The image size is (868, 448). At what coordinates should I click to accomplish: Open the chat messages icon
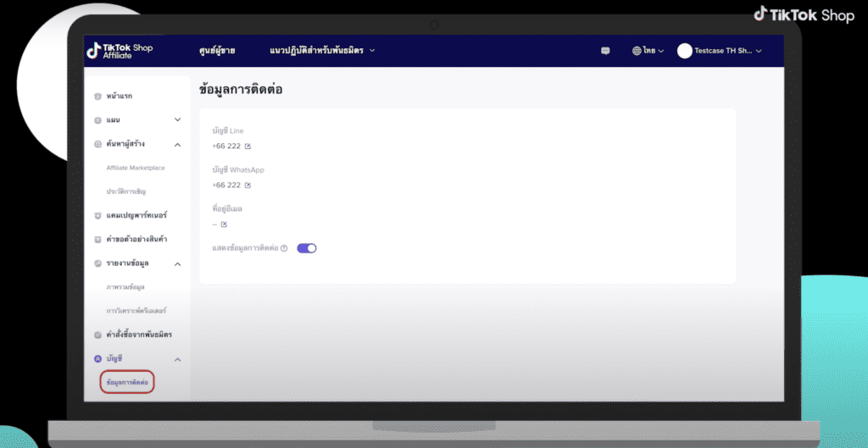click(x=605, y=51)
